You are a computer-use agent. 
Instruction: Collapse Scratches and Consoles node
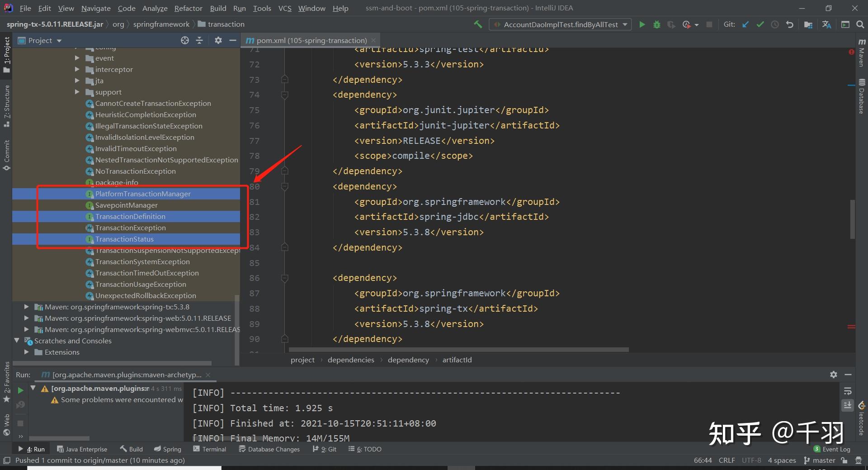(17, 340)
